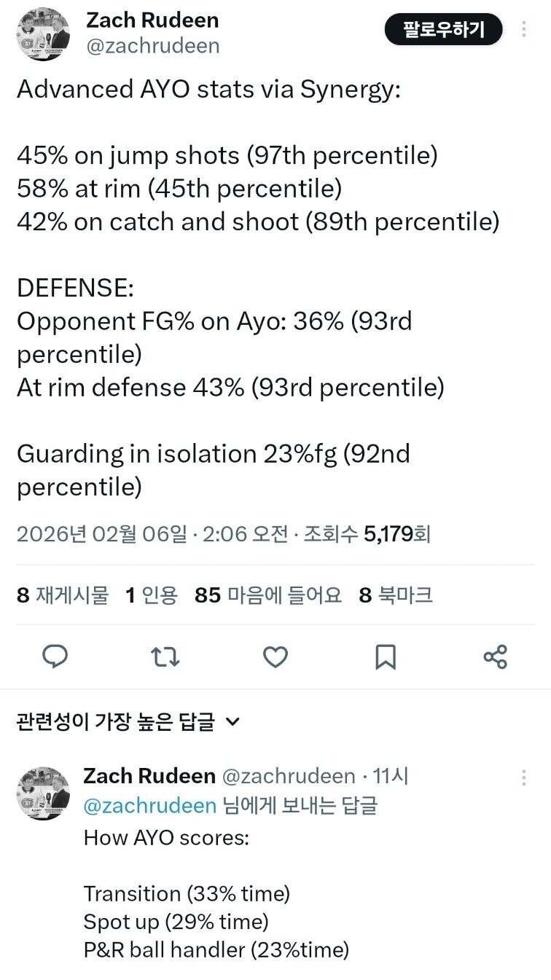Open the share icon menu
This screenshot has width=551, height=980.
point(496,657)
